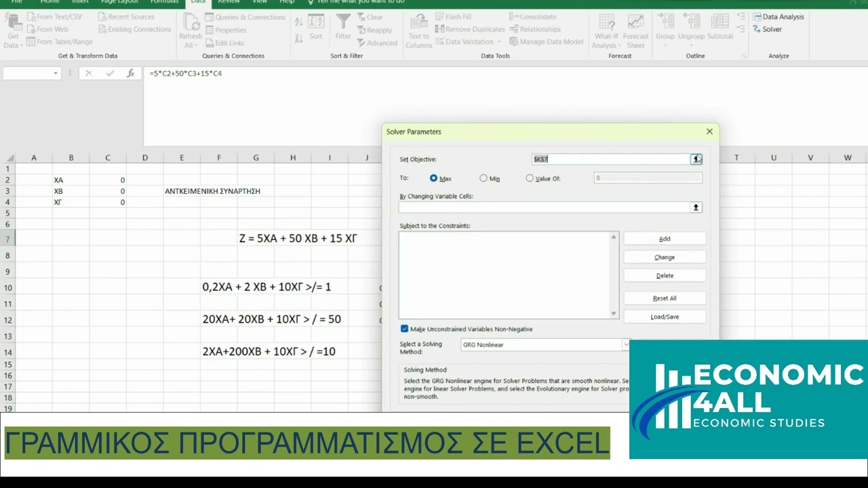The height and width of the screenshot is (488, 868).
Task: Click Change constraint button
Action: pos(665,257)
